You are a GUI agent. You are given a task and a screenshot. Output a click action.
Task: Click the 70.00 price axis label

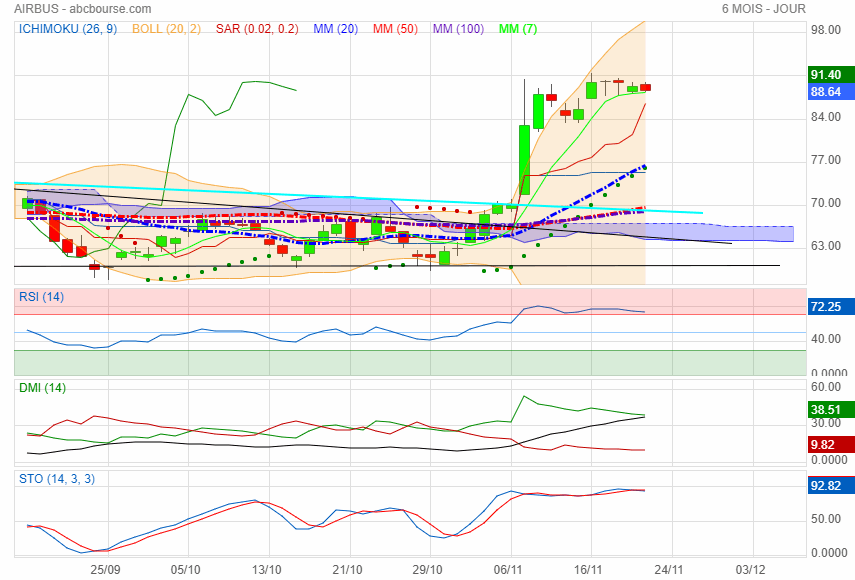tap(826, 203)
